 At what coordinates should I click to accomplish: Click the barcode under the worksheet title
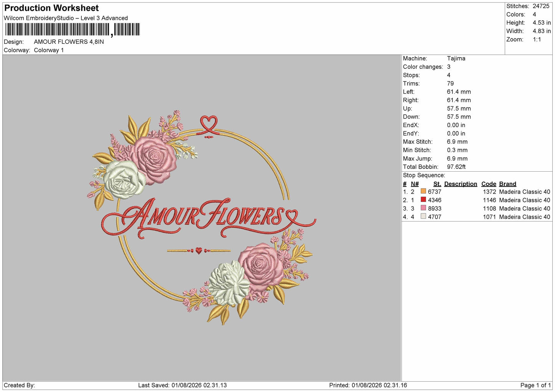coord(73,30)
